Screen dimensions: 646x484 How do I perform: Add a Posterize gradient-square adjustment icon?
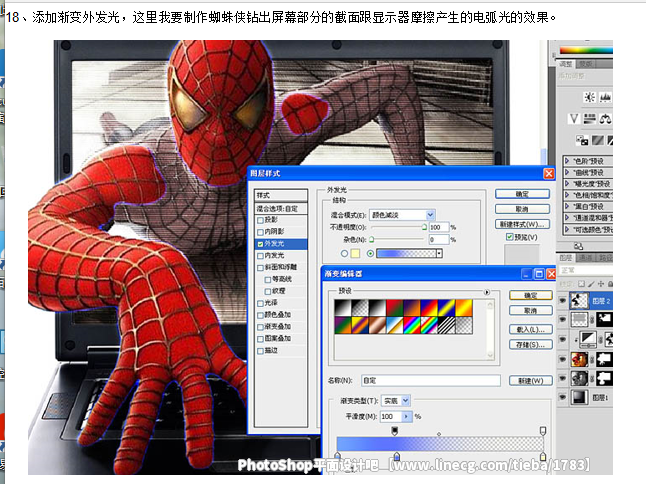tap(597, 140)
